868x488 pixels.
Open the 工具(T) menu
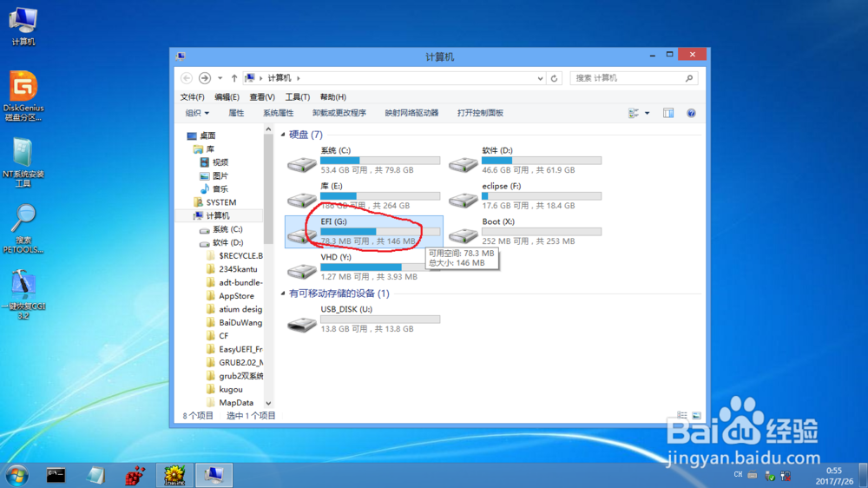297,97
